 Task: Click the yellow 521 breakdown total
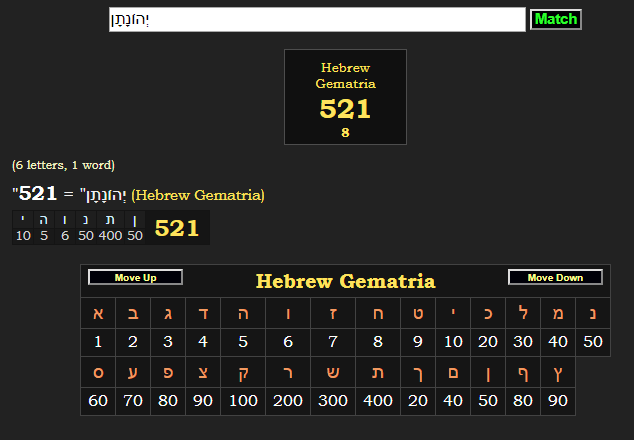click(x=177, y=228)
